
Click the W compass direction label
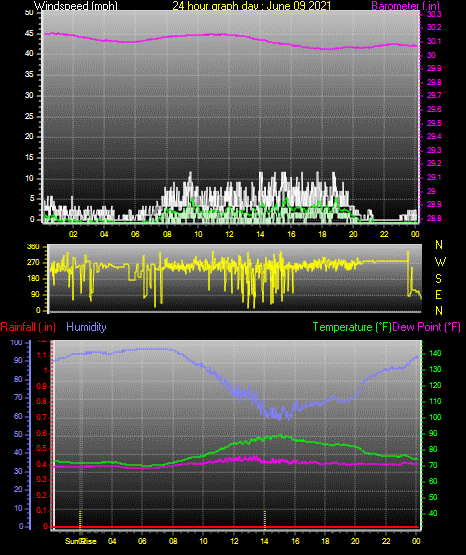(x=440, y=262)
